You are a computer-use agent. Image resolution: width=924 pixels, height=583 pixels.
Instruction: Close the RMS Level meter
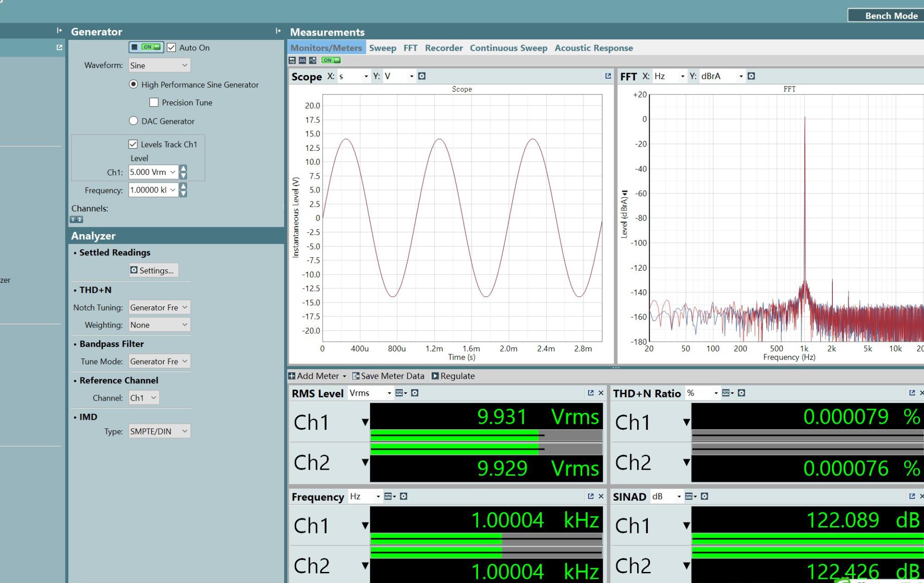(x=601, y=393)
